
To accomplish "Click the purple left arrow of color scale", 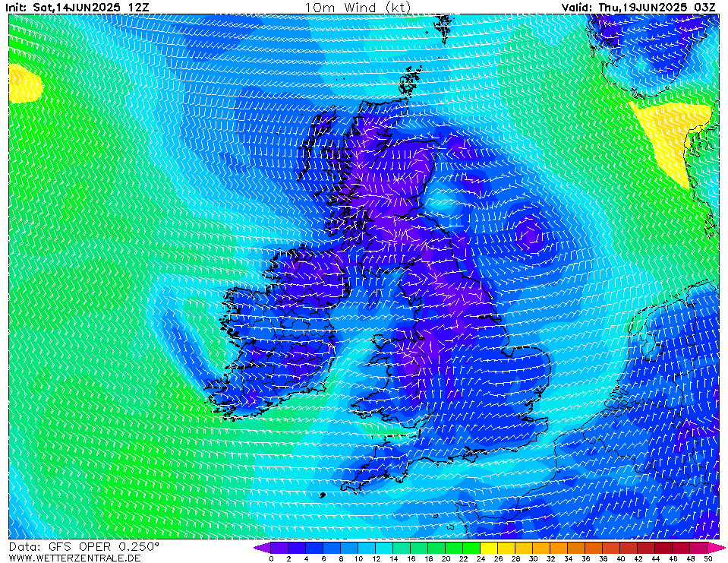I will tap(262, 548).
